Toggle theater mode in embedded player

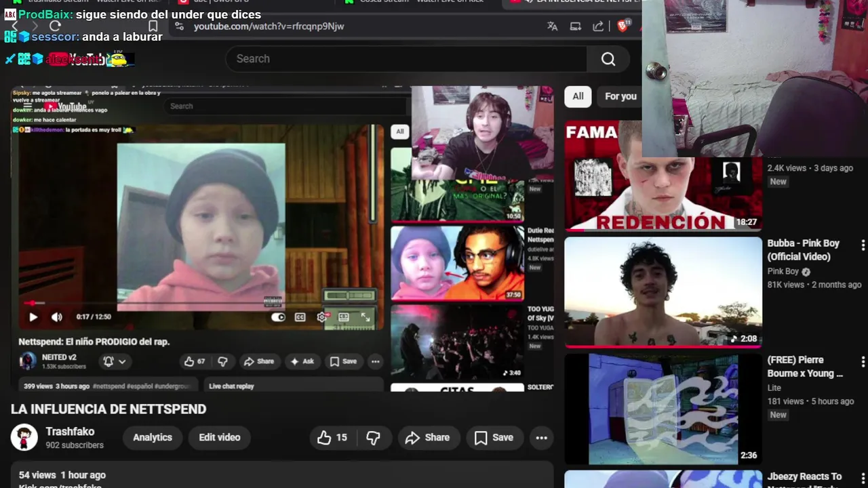click(x=344, y=317)
